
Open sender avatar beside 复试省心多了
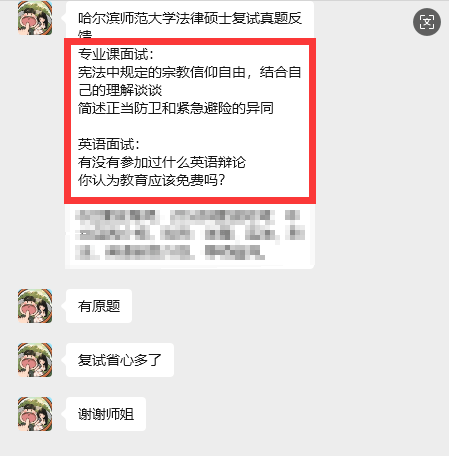point(35,360)
